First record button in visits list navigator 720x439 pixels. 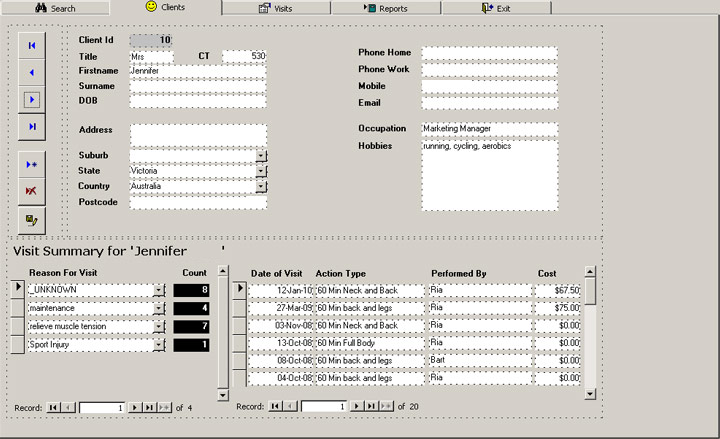(x=276, y=406)
